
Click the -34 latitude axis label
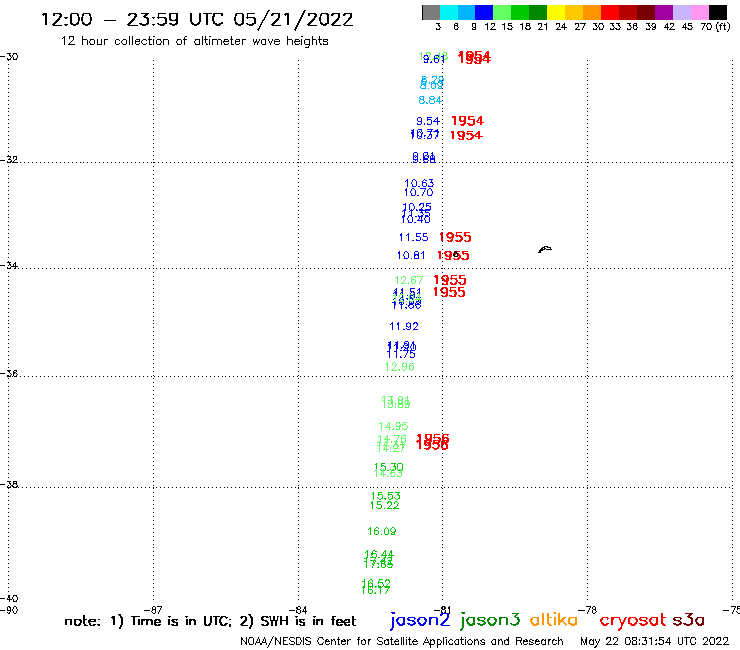click(x=9, y=265)
